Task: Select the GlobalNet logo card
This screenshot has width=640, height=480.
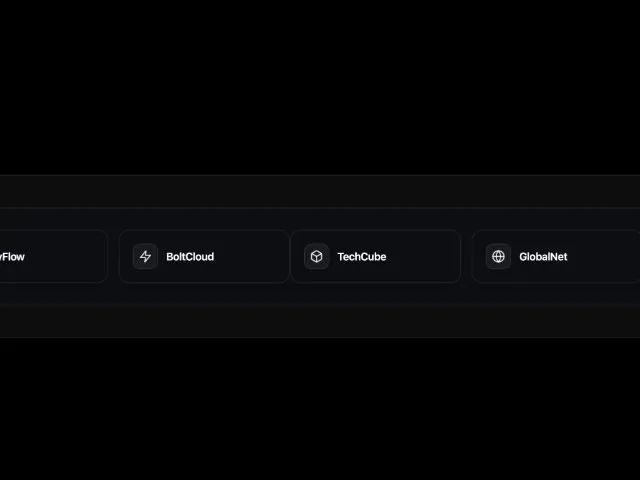Action: [x=556, y=256]
